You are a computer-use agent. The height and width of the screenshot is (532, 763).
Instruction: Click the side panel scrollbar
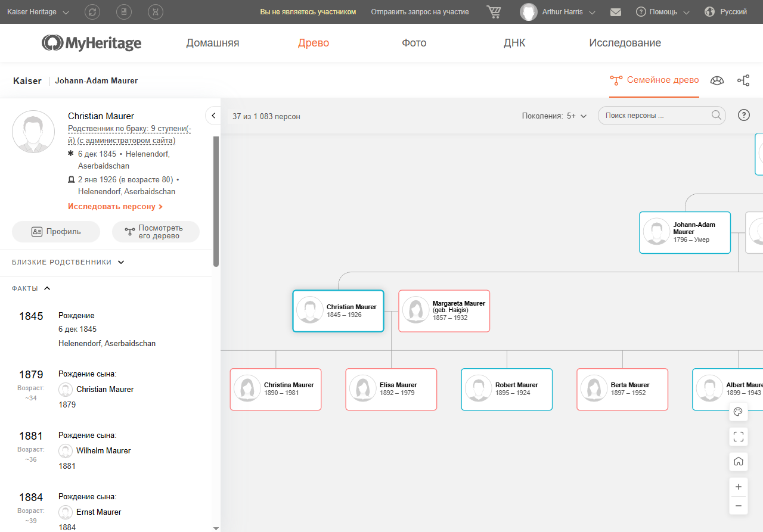pos(216,203)
